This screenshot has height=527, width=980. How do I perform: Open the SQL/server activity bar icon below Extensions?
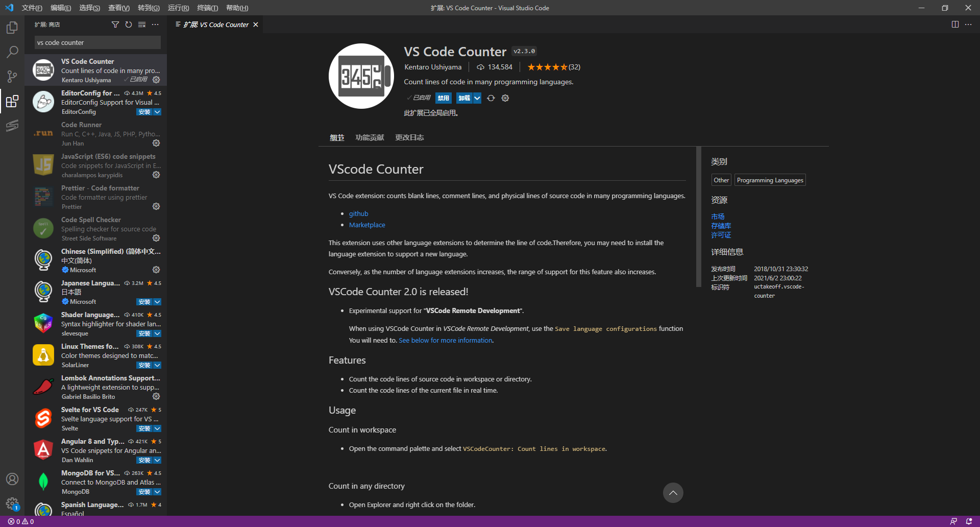(12, 125)
